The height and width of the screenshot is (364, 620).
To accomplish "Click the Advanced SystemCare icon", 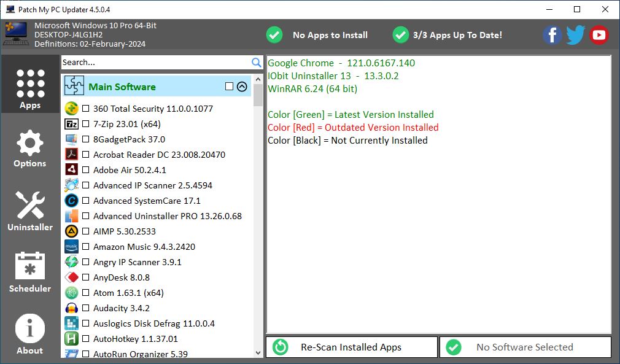I will pyautogui.click(x=72, y=201).
